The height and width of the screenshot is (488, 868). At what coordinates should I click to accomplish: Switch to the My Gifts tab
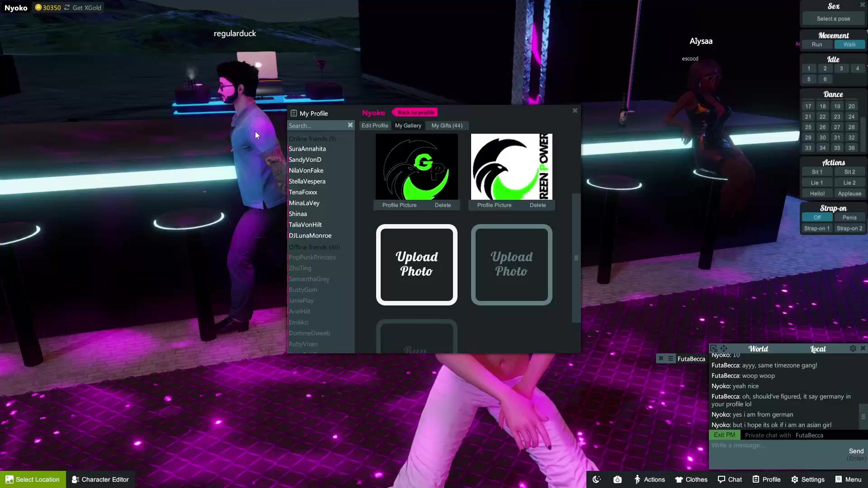tap(446, 126)
